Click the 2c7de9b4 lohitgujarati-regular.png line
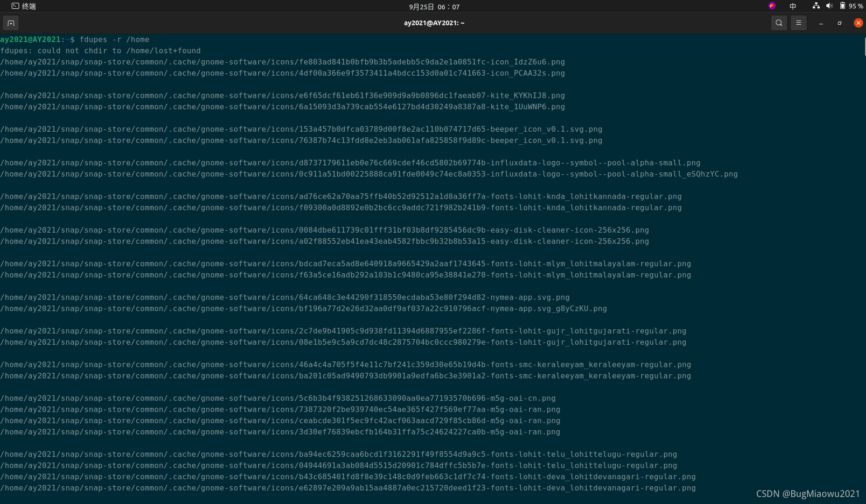The width and height of the screenshot is (866, 504). click(x=343, y=331)
